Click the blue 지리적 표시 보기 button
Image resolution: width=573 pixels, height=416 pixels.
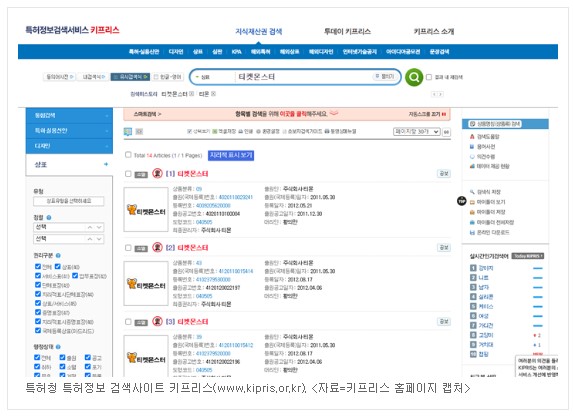pos(231,155)
